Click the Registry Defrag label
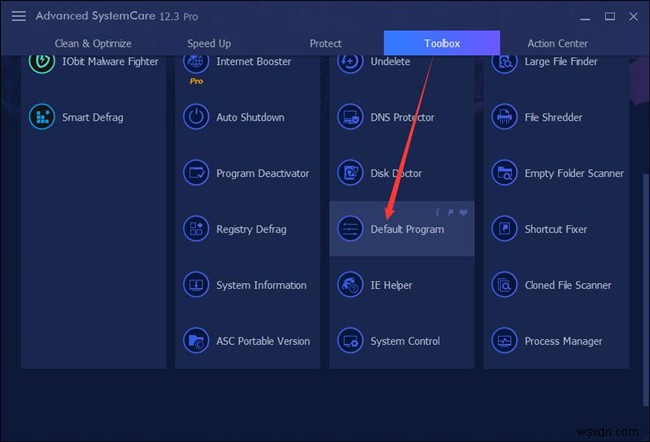 coord(251,229)
